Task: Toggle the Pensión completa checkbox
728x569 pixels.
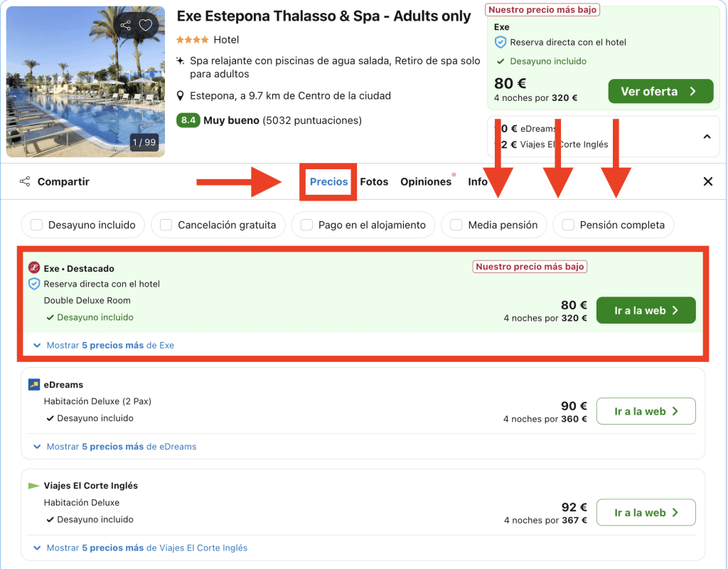Action: tap(568, 225)
